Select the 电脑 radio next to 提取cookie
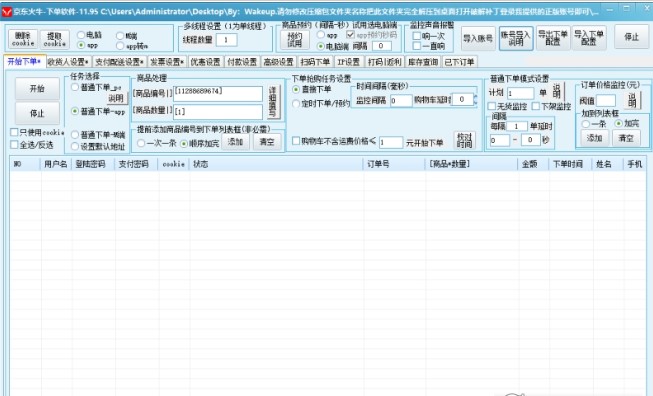Viewport: 653px width, 396px height. pyautogui.click(x=81, y=35)
